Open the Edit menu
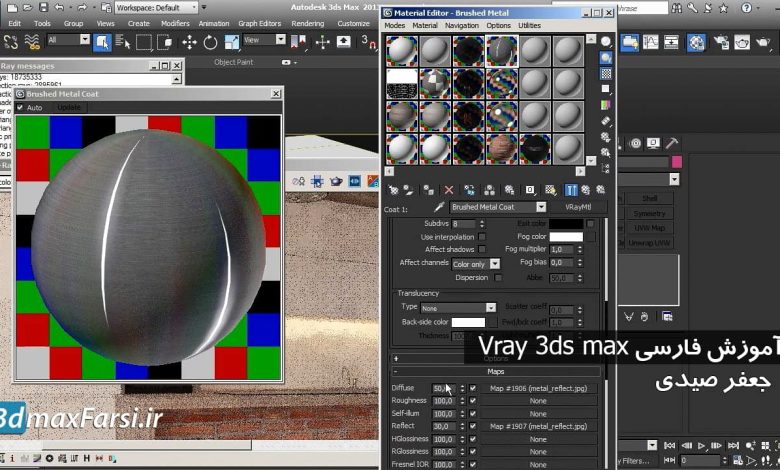The image size is (780, 470). 15,23
